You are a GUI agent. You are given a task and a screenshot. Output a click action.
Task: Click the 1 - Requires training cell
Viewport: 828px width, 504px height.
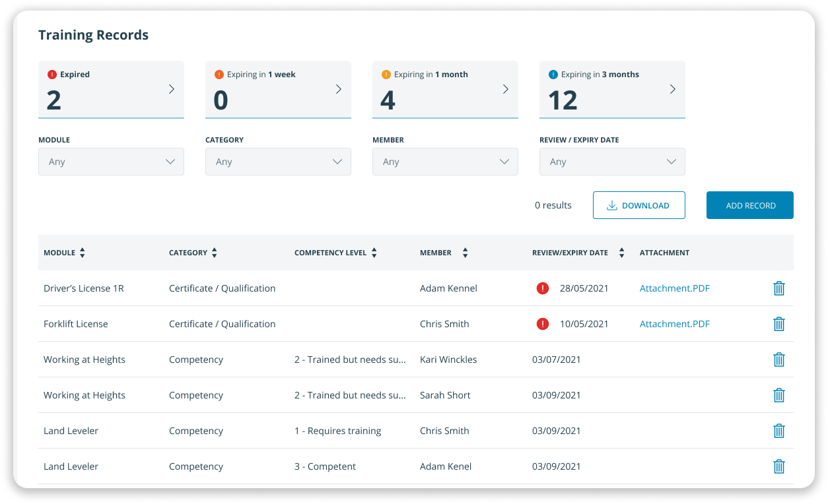click(x=338, y=431)
